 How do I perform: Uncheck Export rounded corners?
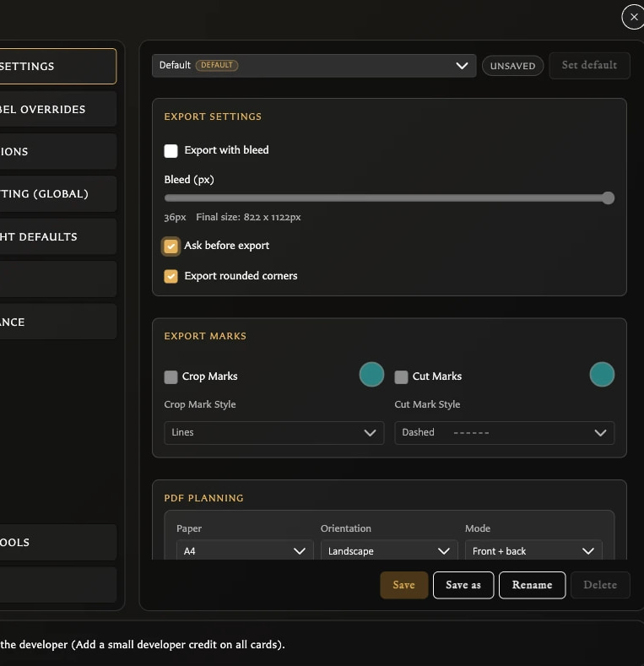pos(170,277)
